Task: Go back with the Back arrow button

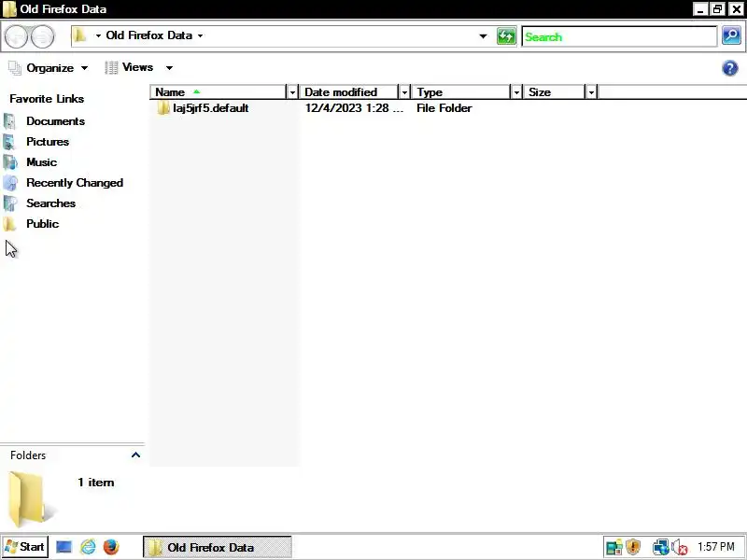Action: point(17,36)
